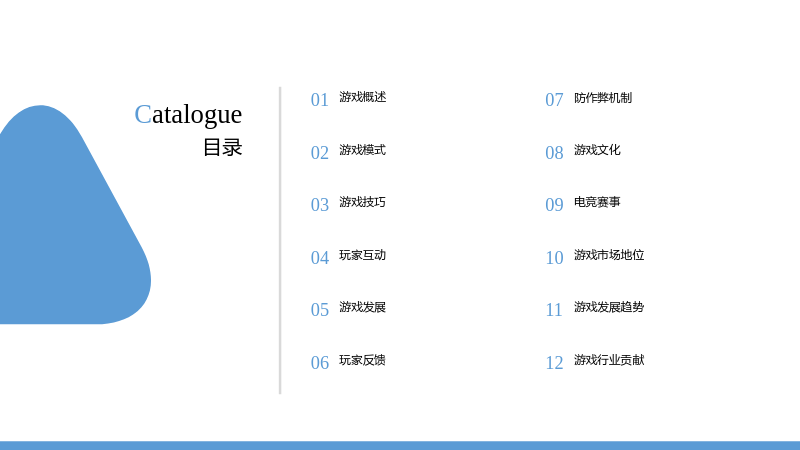Select the 游戏文化 item
This screenshot has height=450, width=800.
coord(597,150)
